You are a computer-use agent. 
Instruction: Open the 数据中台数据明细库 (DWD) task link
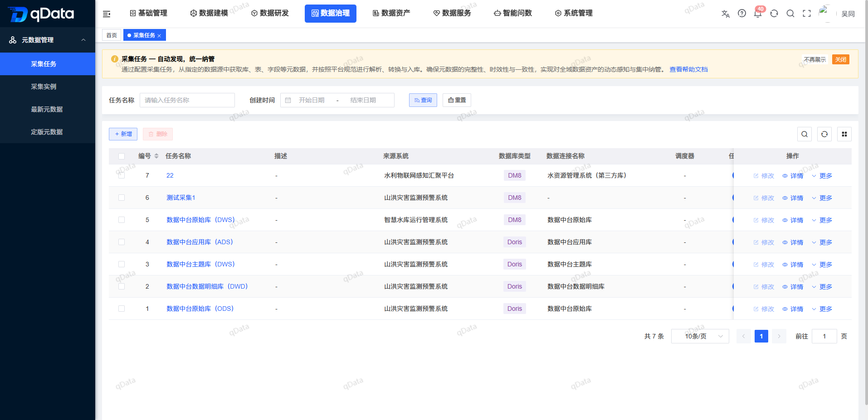(x=207, y=286)
